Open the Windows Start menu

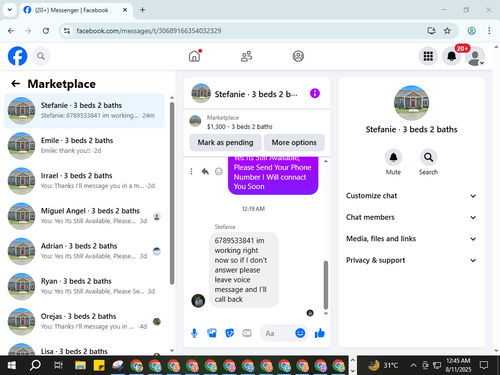(11, 366)
